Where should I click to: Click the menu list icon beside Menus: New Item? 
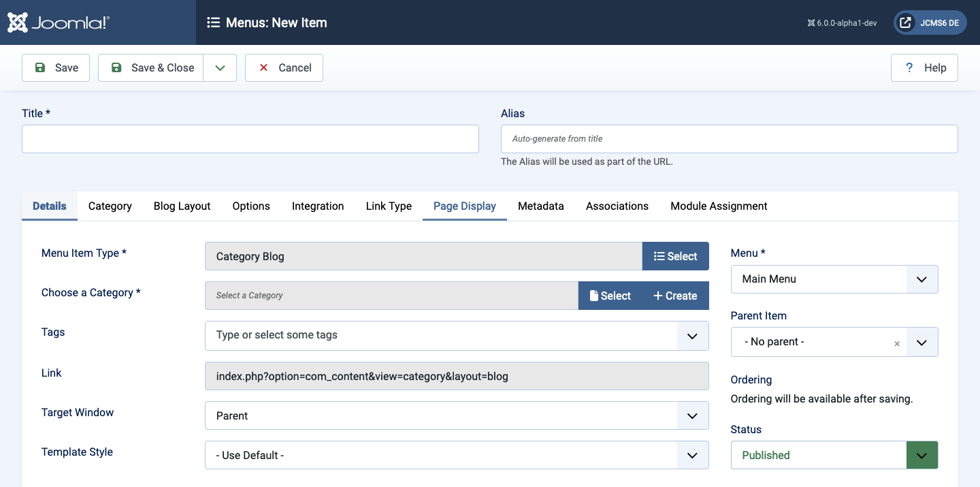click(x=213, y=22)
